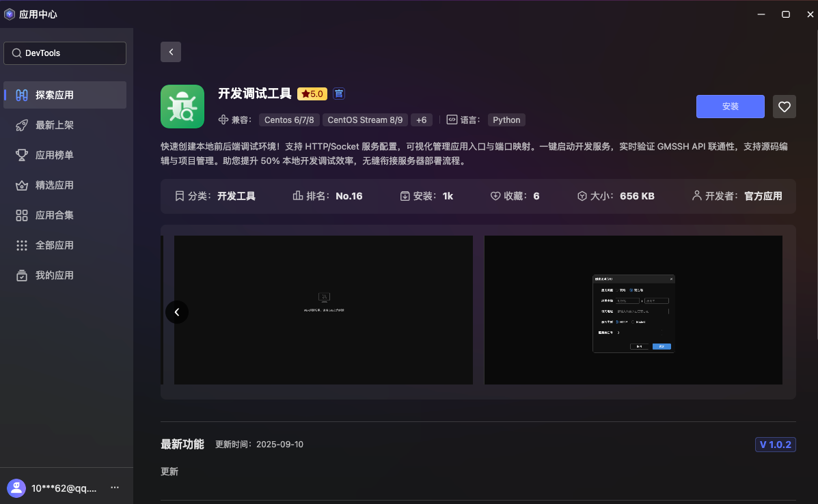Click the 开发者 person icon
This screenshot has width=818, height=504.
pyautogui.click(x=696, y=195)
